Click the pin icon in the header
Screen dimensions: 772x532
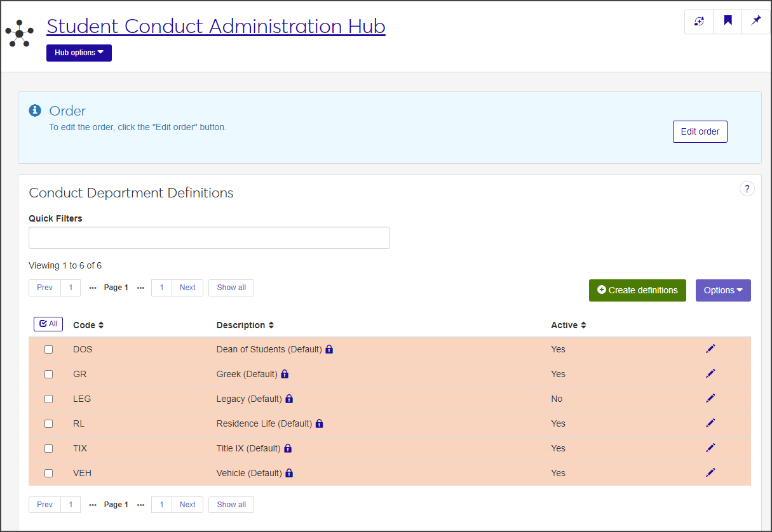coord(755,21)
